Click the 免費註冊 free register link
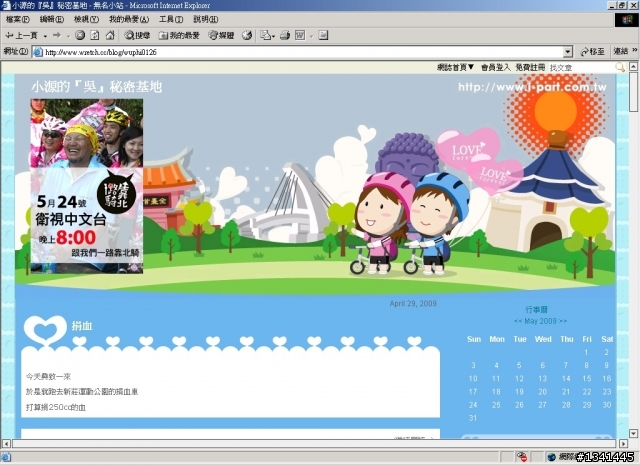 [x=530, y=67]
